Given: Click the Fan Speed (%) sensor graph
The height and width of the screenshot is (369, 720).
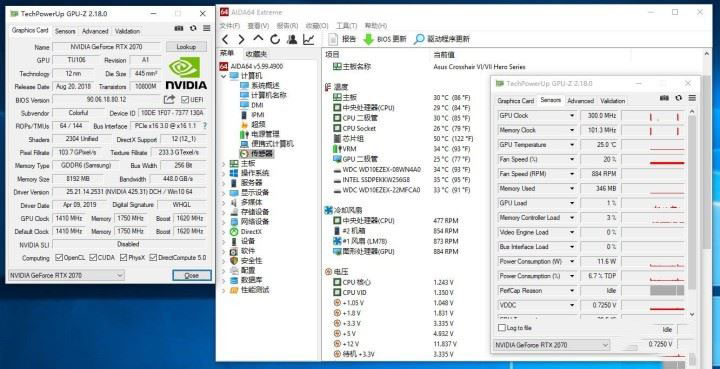Looking at the screenshot, I should click(x=654, y=159).
